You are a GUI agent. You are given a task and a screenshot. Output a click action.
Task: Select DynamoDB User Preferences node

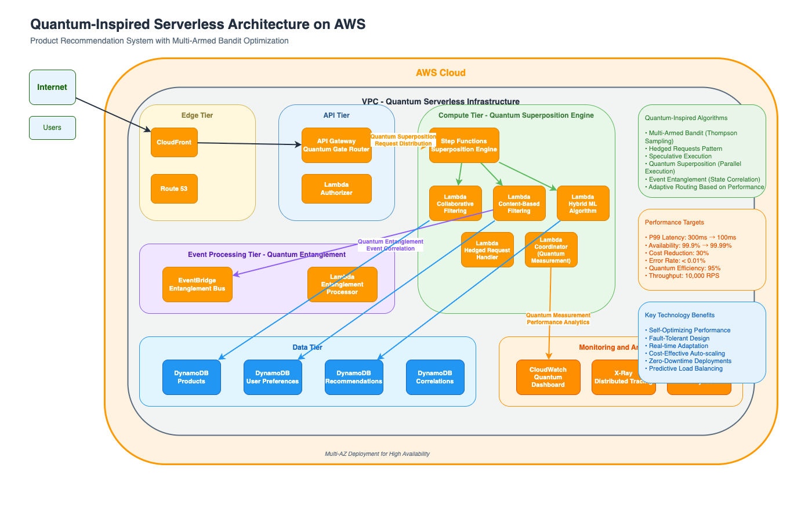click(273, 377)
